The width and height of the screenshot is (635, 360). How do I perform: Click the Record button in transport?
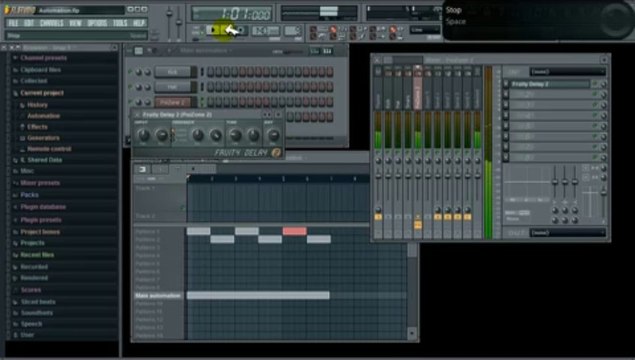(x=241, y=30)
